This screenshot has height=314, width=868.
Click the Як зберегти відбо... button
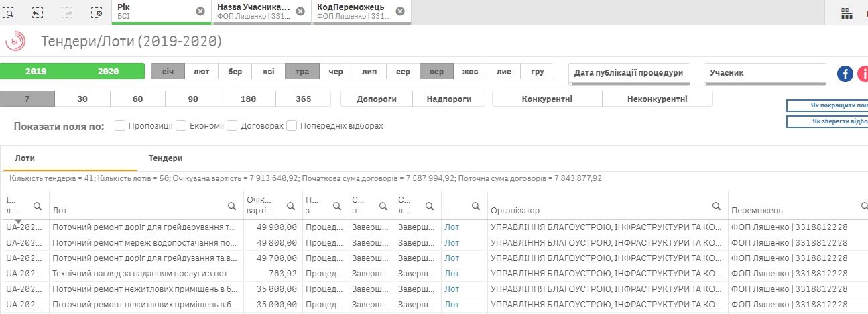(827, 121)
